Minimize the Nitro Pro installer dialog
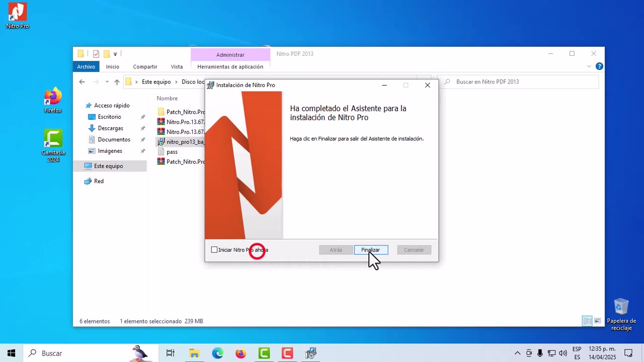Image resolution: width=644 pixels, height=362 pixels. [384, 85]
